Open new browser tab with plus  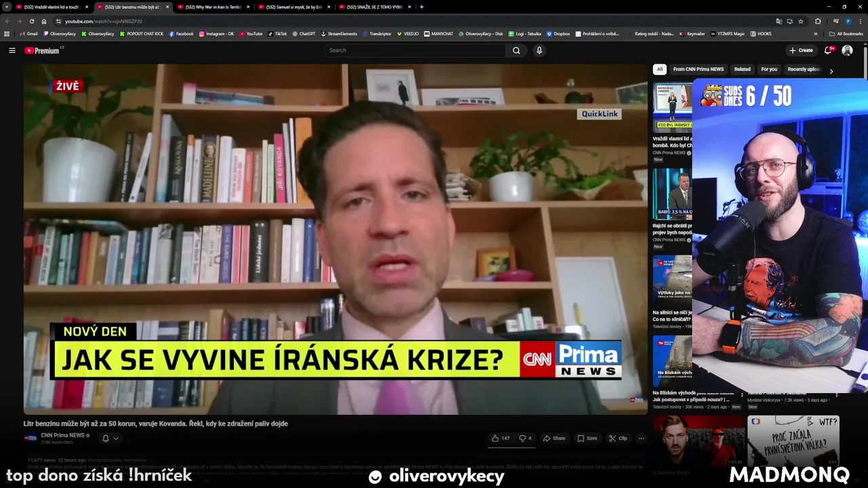[422, 7]
